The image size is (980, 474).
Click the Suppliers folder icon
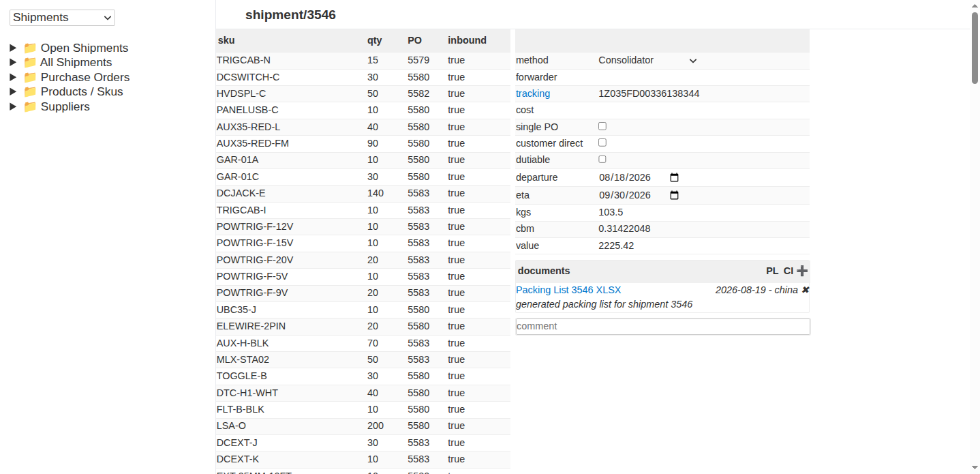pos(30,106)
